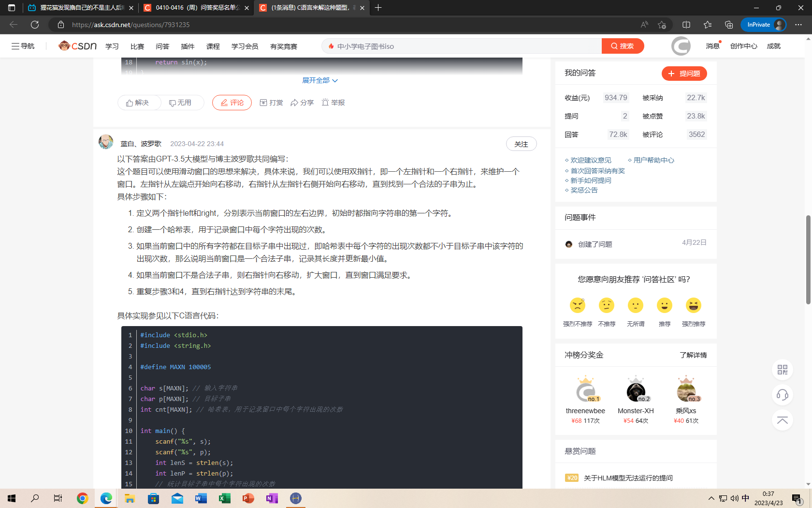Screen dimensions: 812x508
Task: Click the browser refresh icon
Action: pyautogui.click(x=35, y=25)
